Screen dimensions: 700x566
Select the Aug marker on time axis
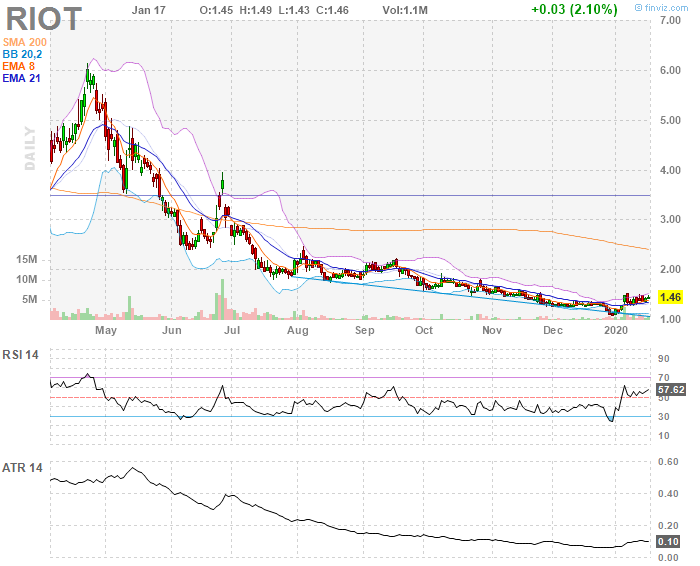[x=297, y=329]
